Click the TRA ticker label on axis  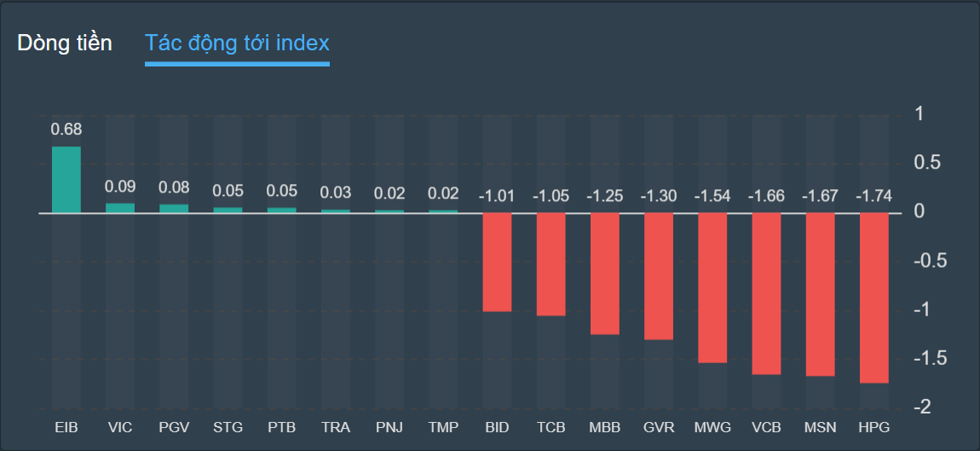(x=336, y=427)
